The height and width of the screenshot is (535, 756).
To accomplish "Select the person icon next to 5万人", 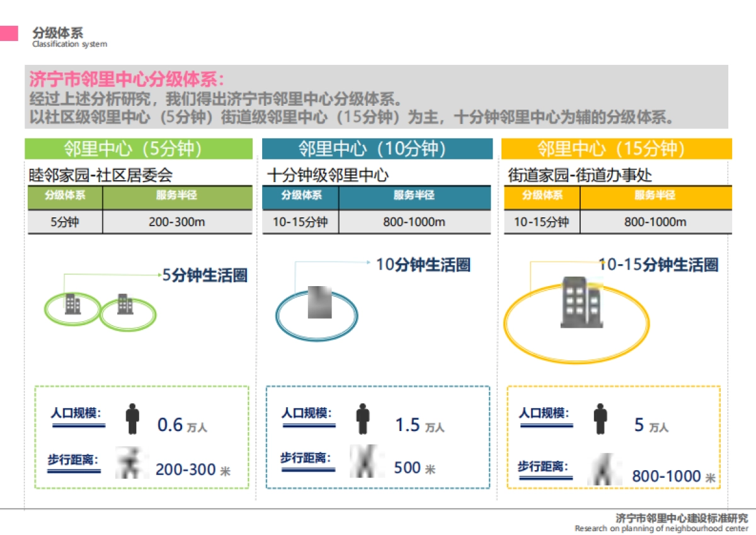I will click(x=600, y=418).
